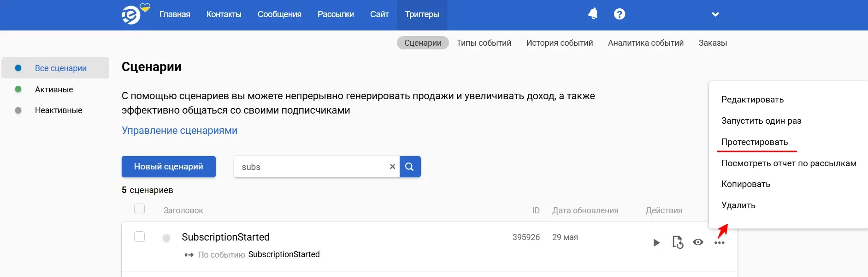Tick the select-all header checkbox

(x=139, y=209)
